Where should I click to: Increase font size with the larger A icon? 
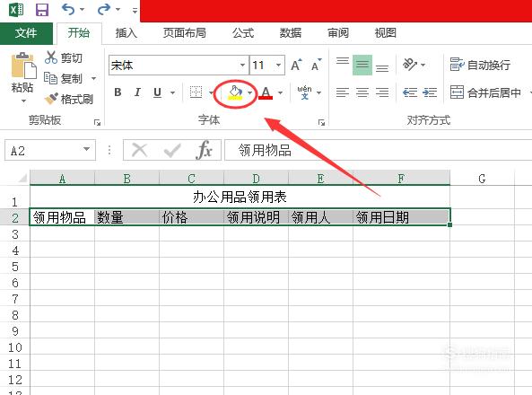296,65
